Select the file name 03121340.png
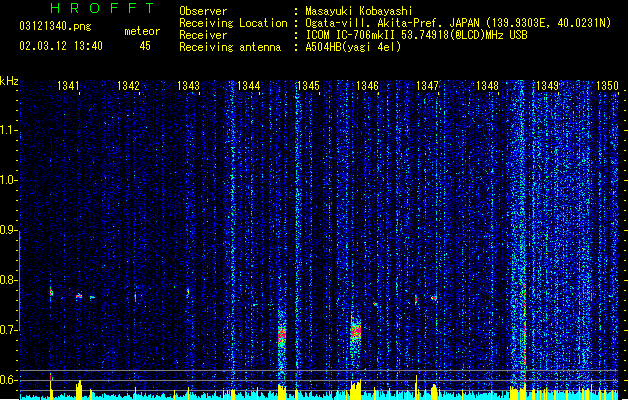 click(55, 27)
